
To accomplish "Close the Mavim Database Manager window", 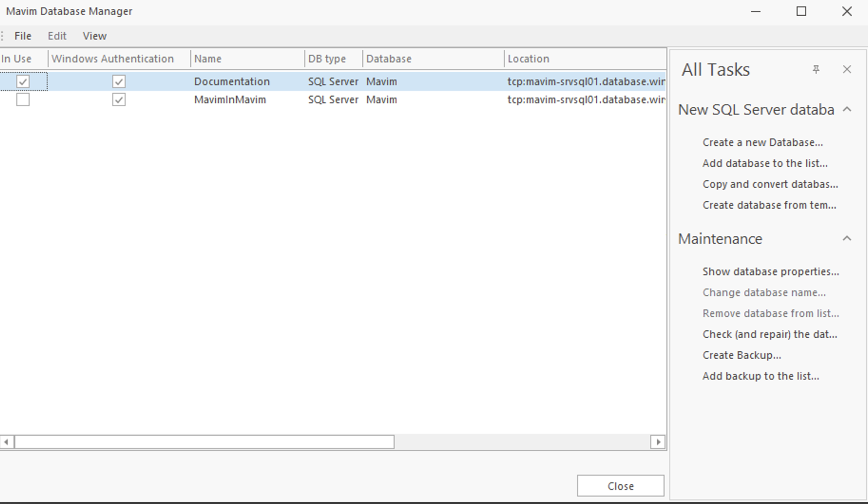I will (x=847, y=11).
